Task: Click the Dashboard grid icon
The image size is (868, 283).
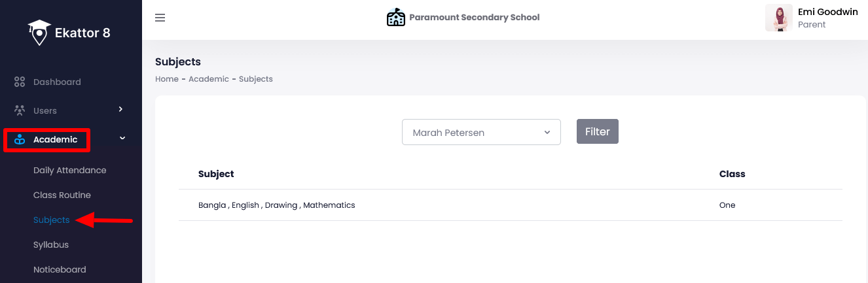Action: point(20,82)
